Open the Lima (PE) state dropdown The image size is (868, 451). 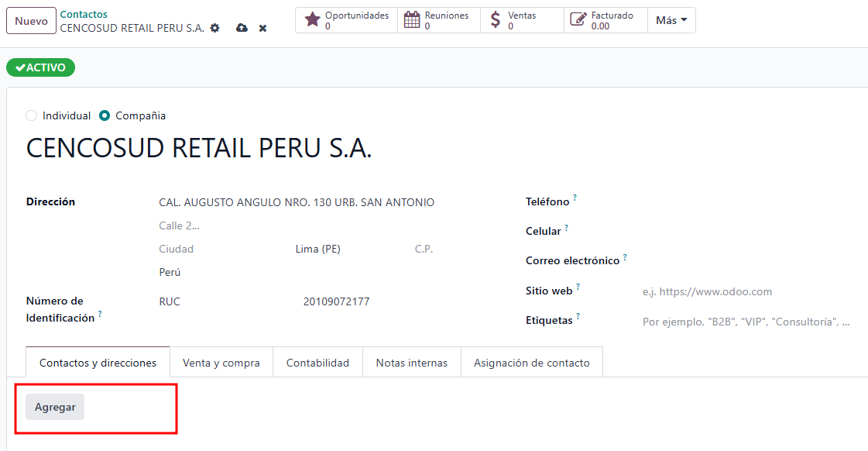click(348, 249)
